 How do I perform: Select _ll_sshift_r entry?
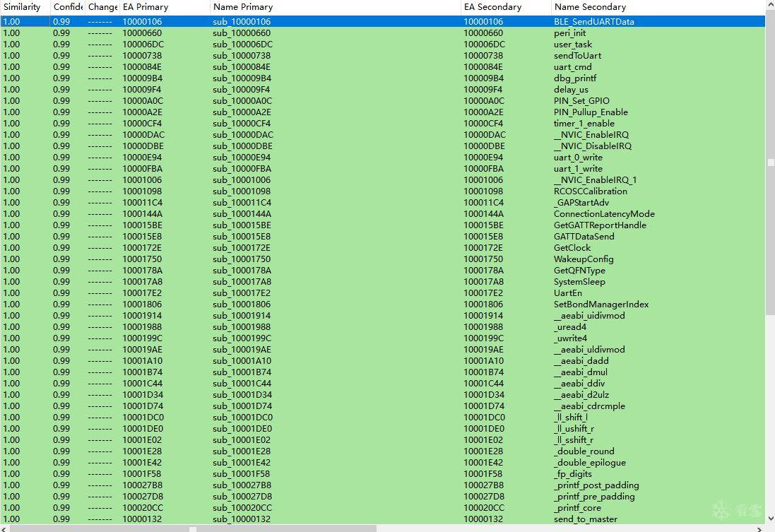pyautogui.click(x=574, y=441)
